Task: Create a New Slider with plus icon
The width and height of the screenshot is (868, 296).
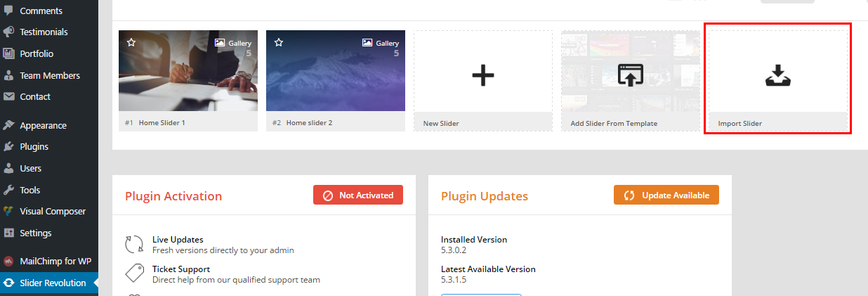Action: click(482, 75)
